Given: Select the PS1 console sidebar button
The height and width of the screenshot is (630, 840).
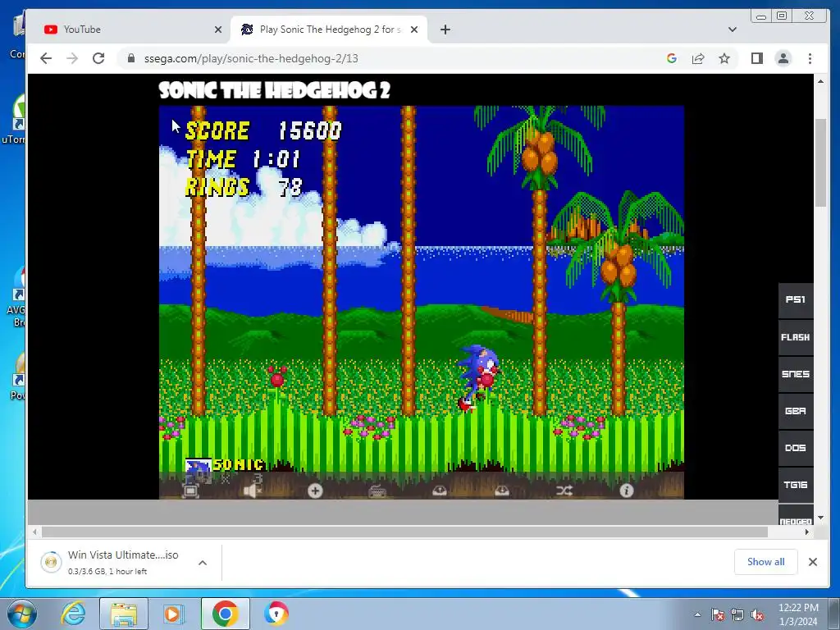Looking at the screenshot, I should (x=796, y=300).
